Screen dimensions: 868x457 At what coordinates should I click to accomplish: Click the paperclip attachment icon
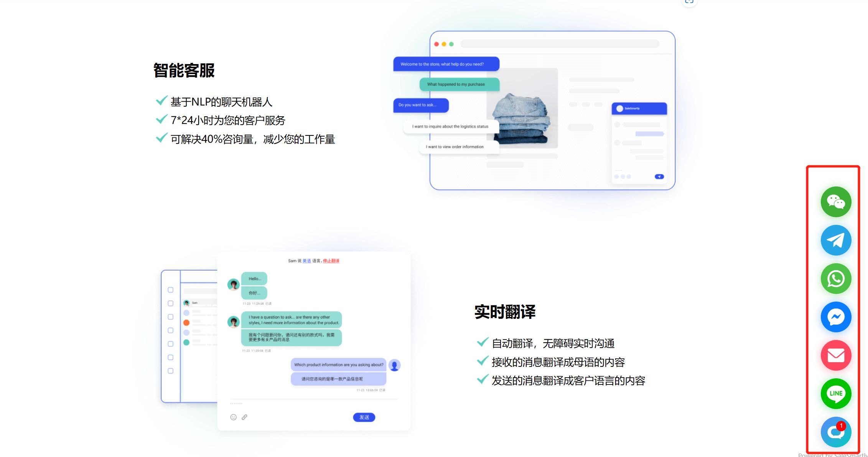tap(245, 417)
